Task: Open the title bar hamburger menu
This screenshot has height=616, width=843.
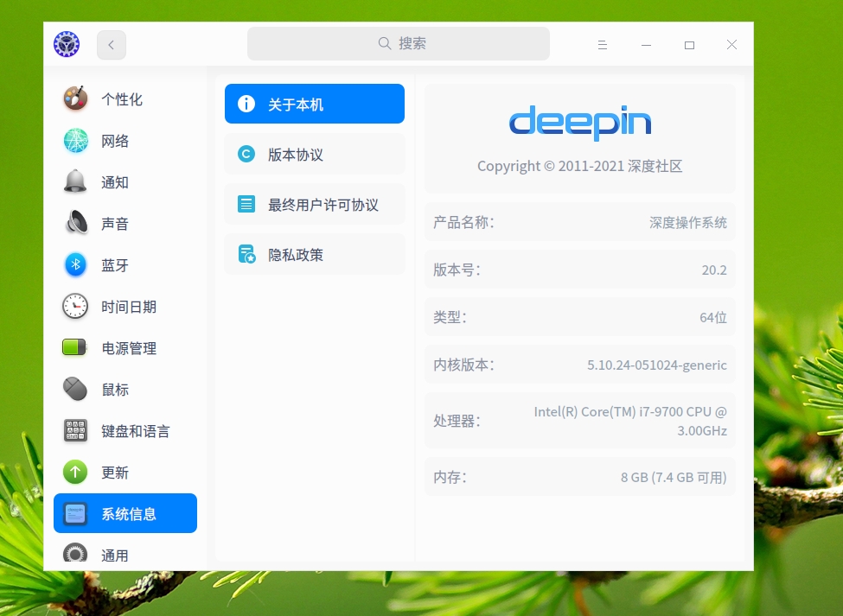Action: tap(603, 45)
